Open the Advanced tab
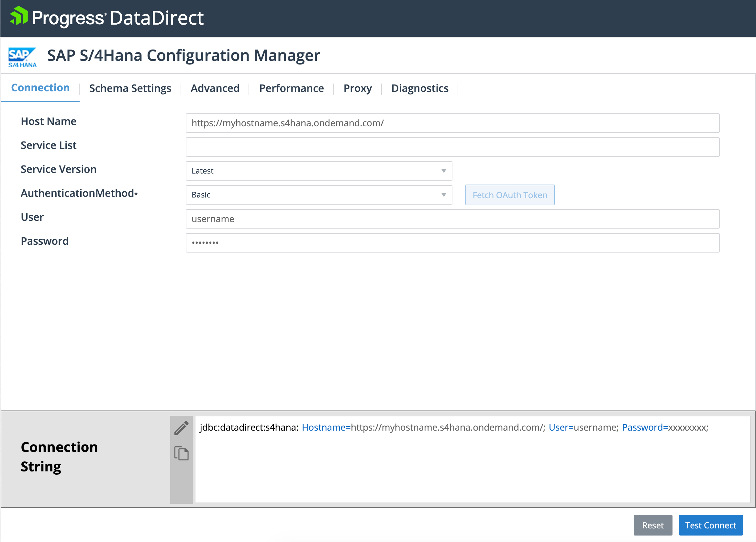 coord(215,88)
